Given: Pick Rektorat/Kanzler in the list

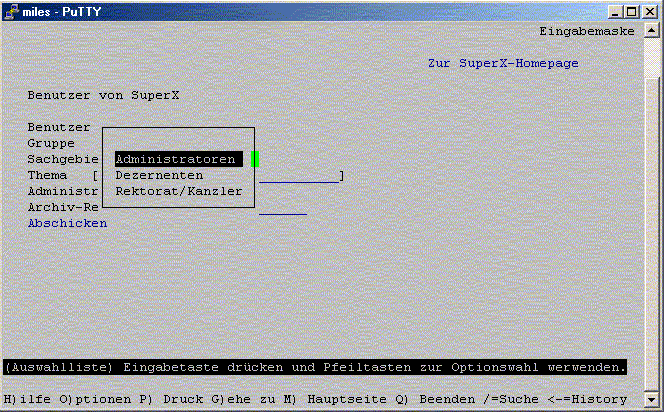Looking at the screenshot, I should tap(179, 191).
